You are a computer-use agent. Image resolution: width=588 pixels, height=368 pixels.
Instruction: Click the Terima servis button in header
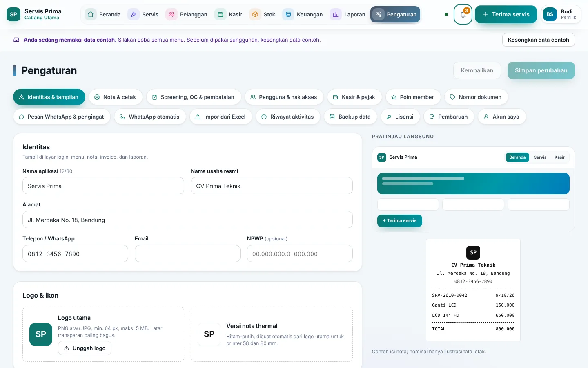click(x=506, y=14)
